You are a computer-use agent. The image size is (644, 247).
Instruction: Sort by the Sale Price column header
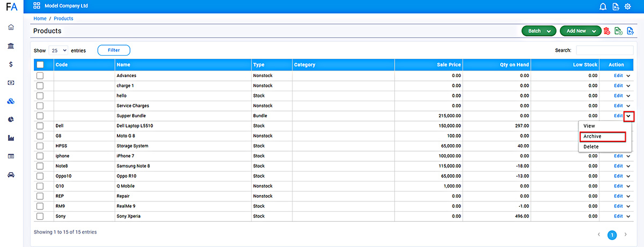[429, 65]
